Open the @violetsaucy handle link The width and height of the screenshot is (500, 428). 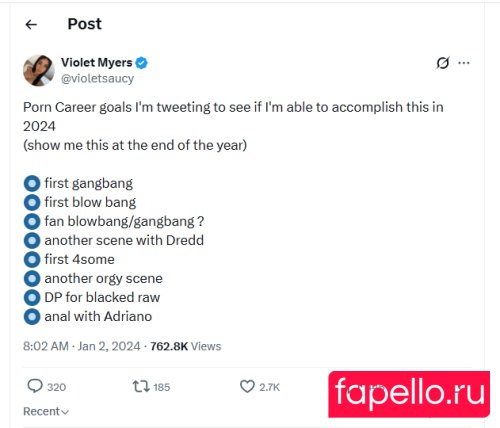[x=97, y=79]
